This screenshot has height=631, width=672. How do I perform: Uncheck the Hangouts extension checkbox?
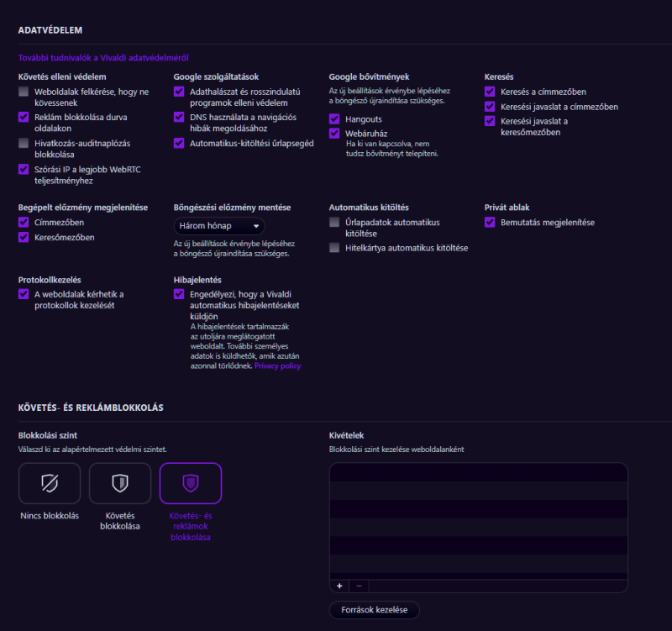(x=334, y=118)
